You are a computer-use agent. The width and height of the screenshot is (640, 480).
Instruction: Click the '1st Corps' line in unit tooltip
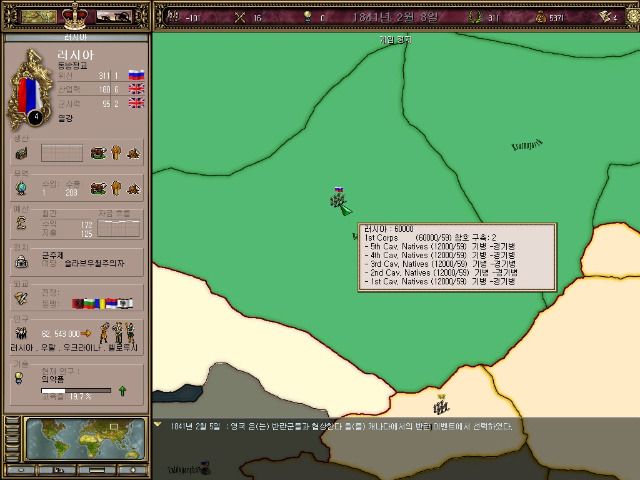430,238
